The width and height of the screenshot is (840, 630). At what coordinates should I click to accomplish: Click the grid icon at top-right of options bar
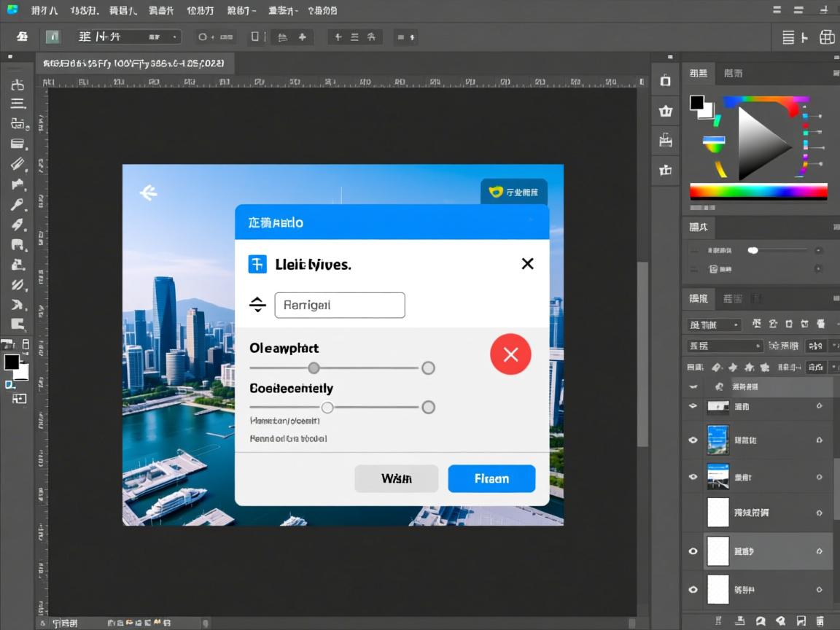826,37
